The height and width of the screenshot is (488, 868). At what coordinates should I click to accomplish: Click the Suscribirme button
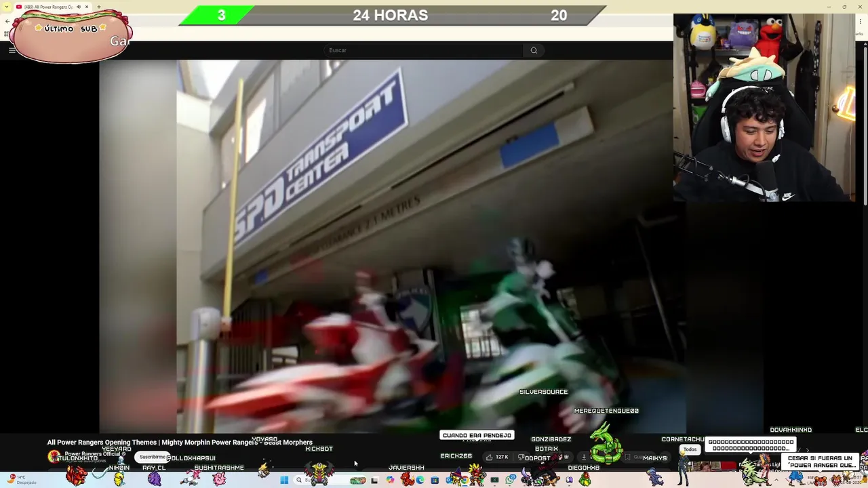click(x=153, y=457)
